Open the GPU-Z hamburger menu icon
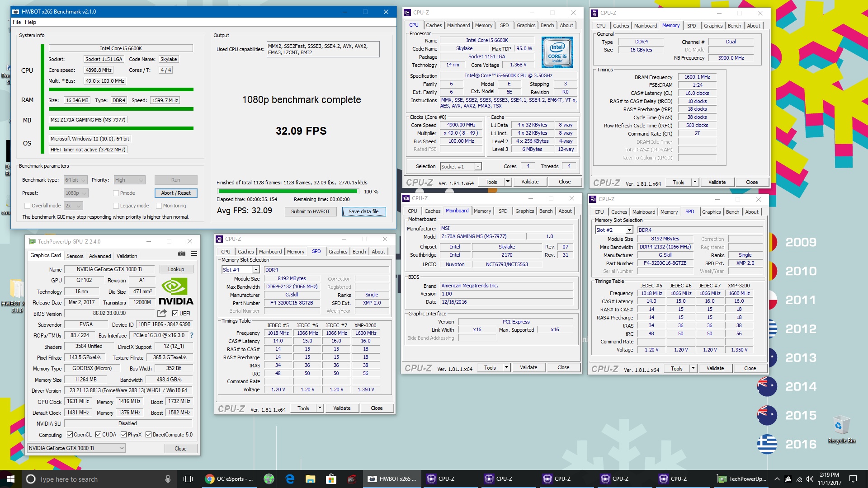This screenshot has height=488, width=868. [194, 253]
